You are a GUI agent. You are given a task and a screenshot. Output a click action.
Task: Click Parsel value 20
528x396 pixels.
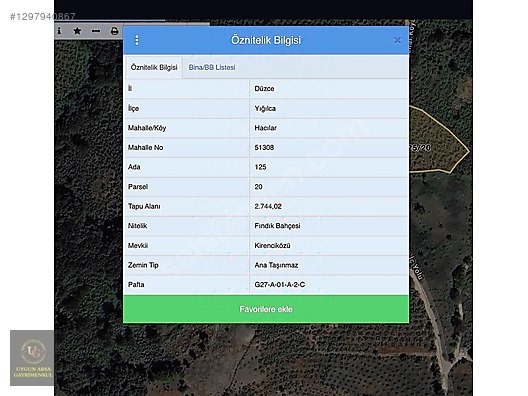258,187
